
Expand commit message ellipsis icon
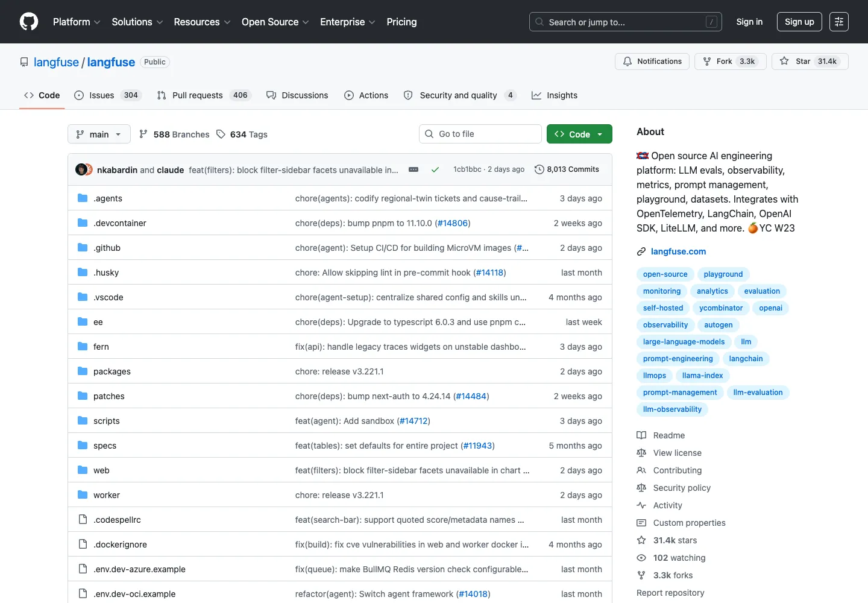point(414,169)
